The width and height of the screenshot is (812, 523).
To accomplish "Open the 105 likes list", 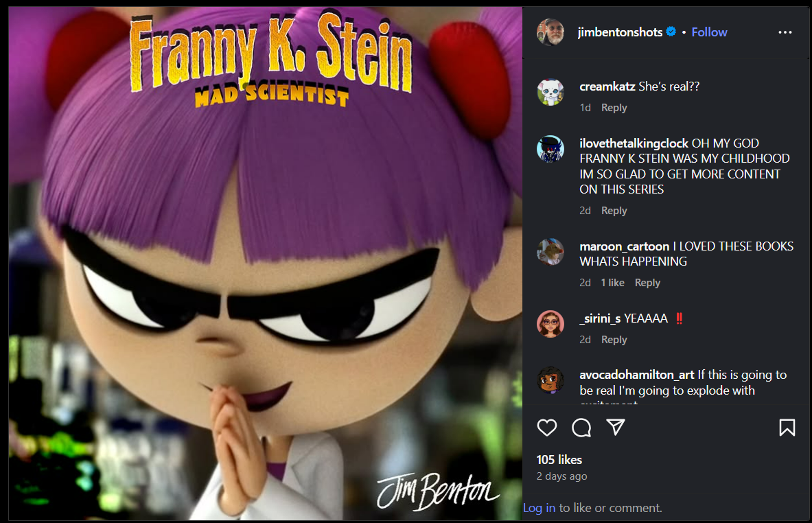I will coord(559,460).
